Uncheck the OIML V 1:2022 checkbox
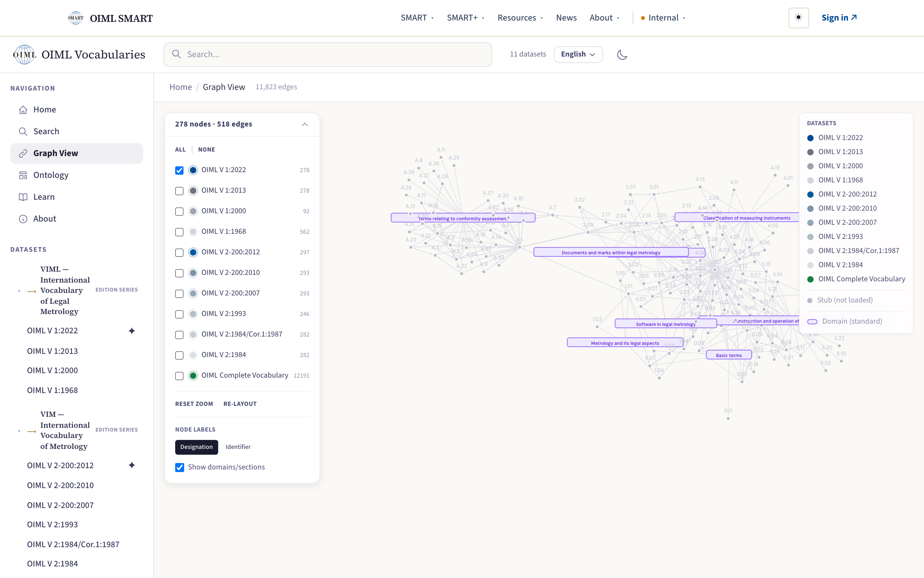 [179, 170]
